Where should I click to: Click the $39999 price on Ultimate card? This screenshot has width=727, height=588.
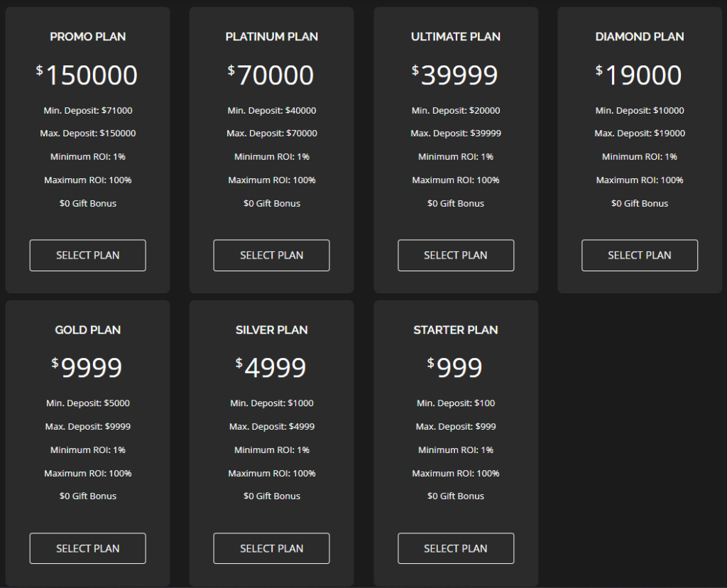(456, 75)
